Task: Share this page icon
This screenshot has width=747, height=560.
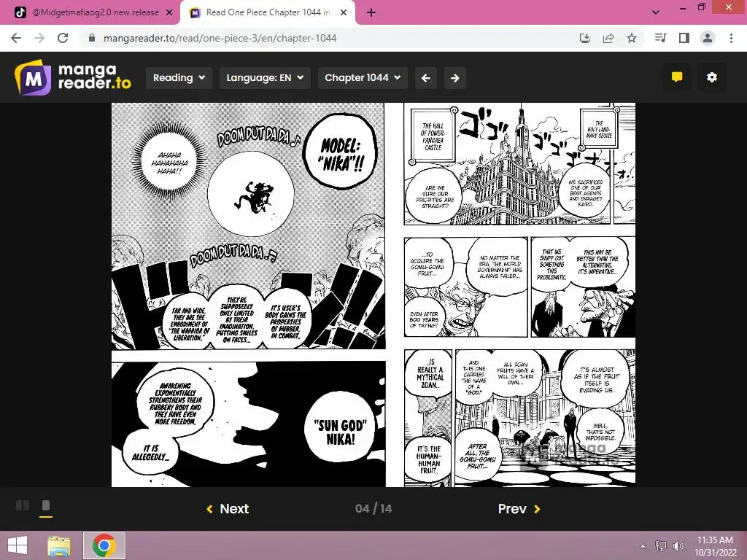Action: point(608,38)
